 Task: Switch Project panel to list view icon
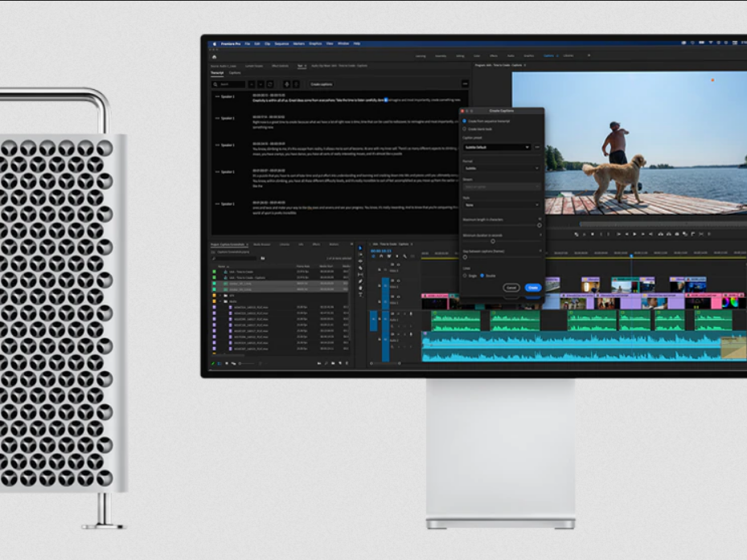coord(220,363)
